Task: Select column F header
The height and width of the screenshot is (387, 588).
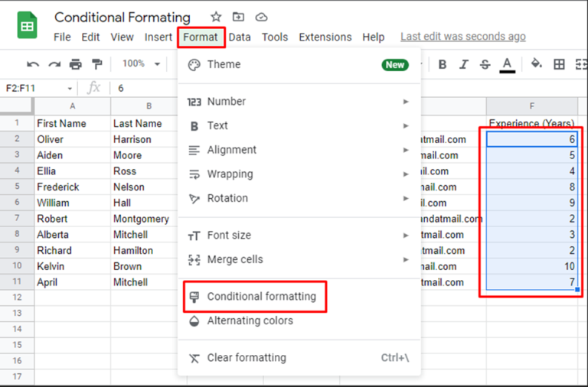Action: click(532, 106)
